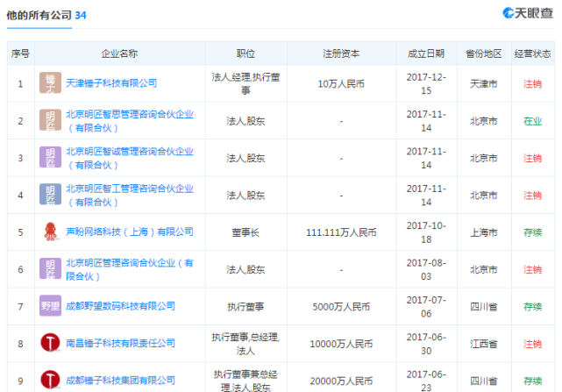Image resolution: width=562 pixels, height=392 pixels.
Task: Click the 2017-07-06 date cell
Action: 426,306
